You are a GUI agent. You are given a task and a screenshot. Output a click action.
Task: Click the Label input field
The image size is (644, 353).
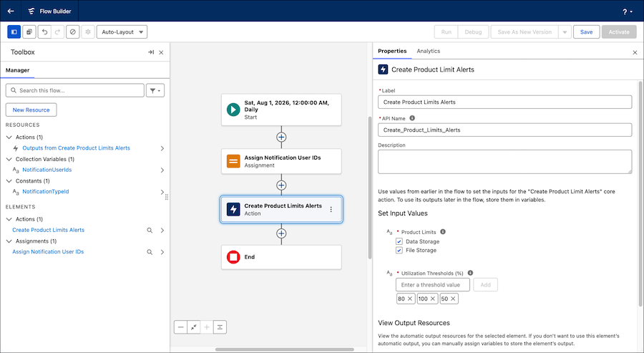[504, 102]
